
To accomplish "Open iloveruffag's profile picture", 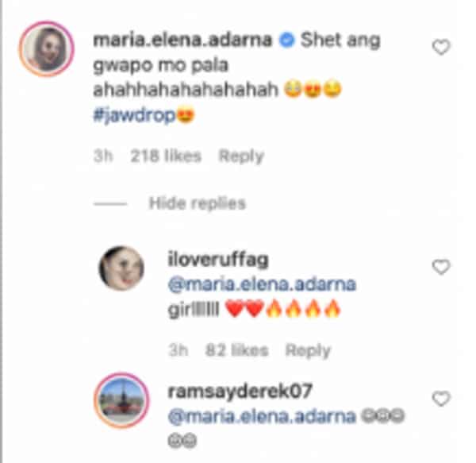I will 121,268.
